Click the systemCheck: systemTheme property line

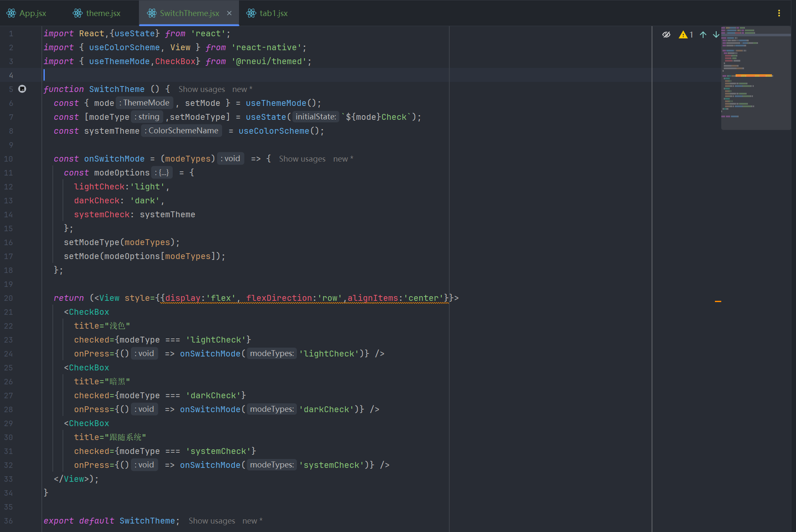coord(134,214)
